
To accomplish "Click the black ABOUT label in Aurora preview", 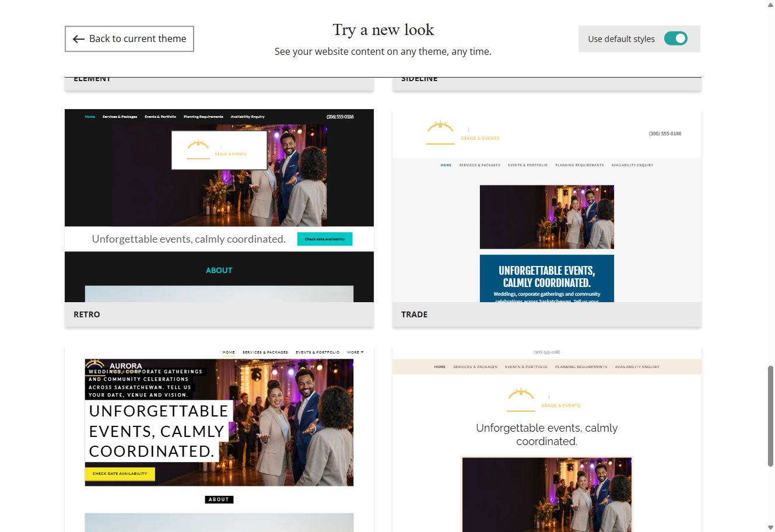I will pyautogui.click(x=219, y=499).
